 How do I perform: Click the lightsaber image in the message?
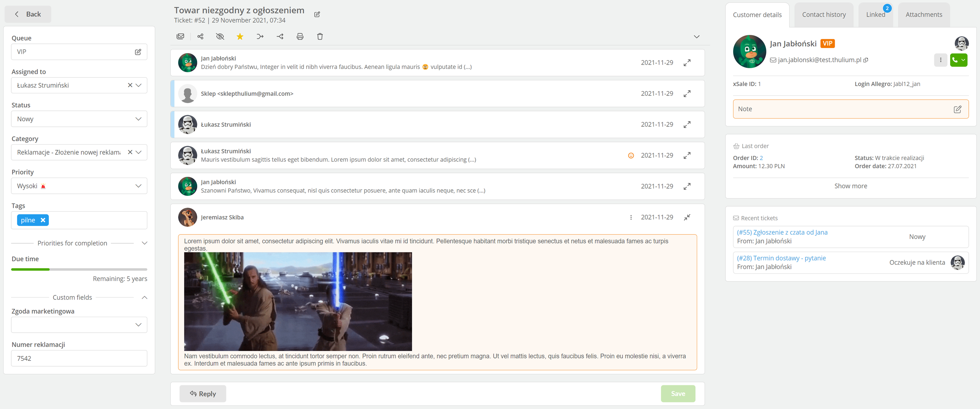tap(298, 302)
